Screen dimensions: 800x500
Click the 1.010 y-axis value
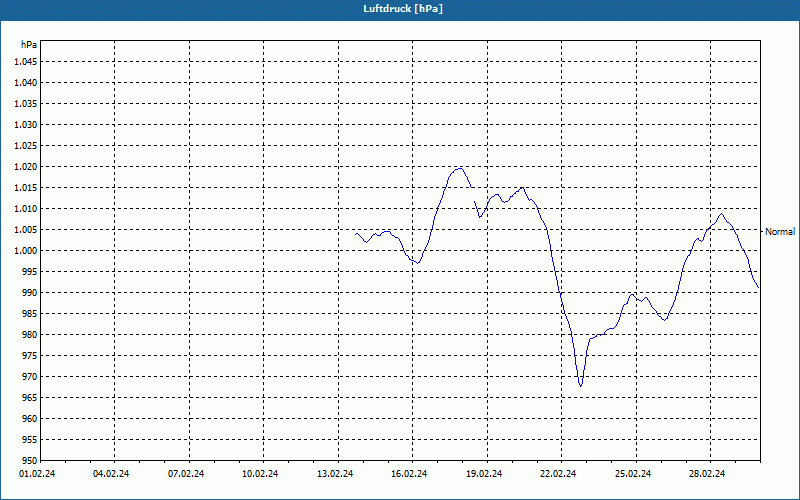coord(26,209)
